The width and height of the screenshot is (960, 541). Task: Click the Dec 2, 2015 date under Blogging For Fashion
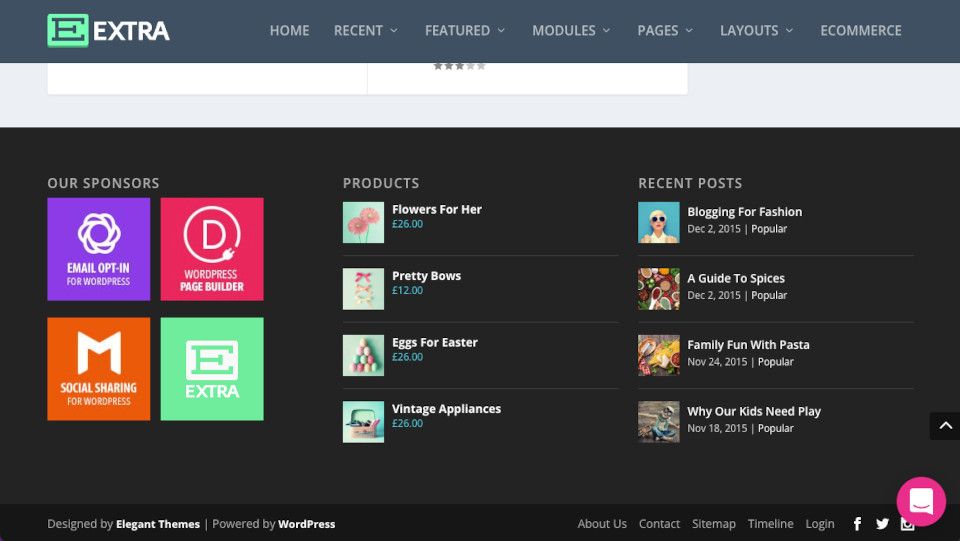click(714, 229)
